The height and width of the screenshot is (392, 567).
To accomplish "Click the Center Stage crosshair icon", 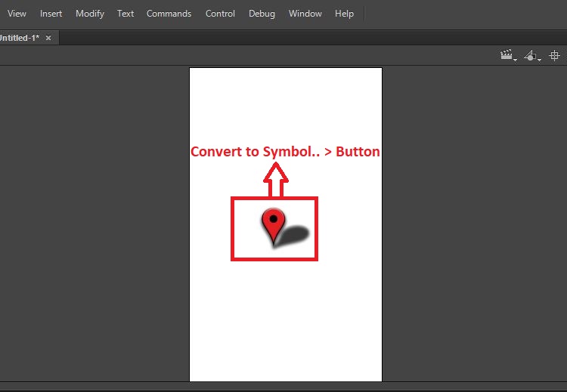I will [554, 56].
